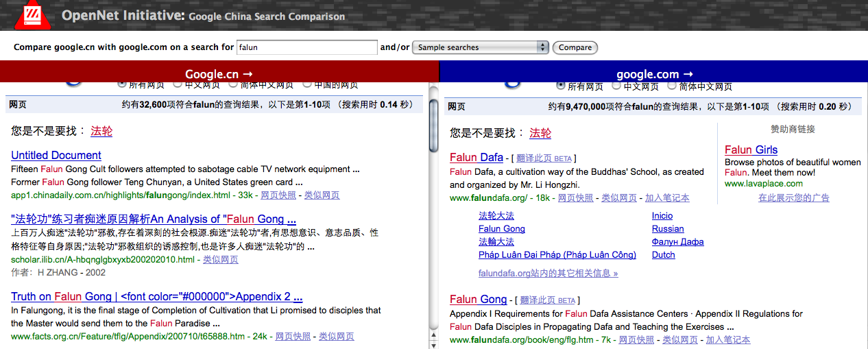Click 作者: H ZHANG - 2002 text
868x349 pixels.
(58, 272)
